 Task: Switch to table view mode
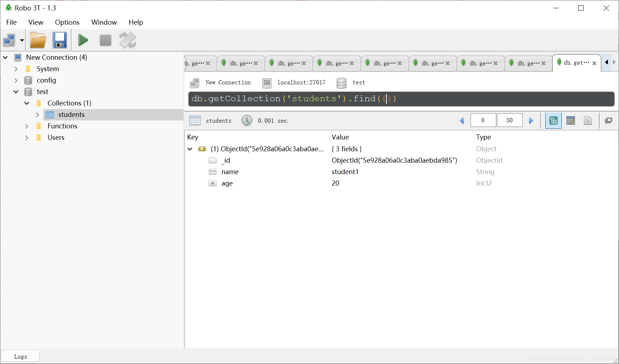[571, 120]
